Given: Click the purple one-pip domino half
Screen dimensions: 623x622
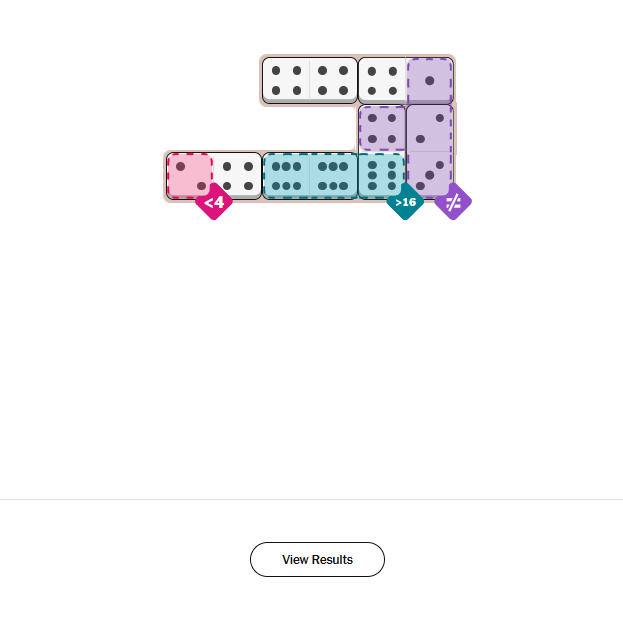Looking at the screenshot, I should click(x=430, y=80).
